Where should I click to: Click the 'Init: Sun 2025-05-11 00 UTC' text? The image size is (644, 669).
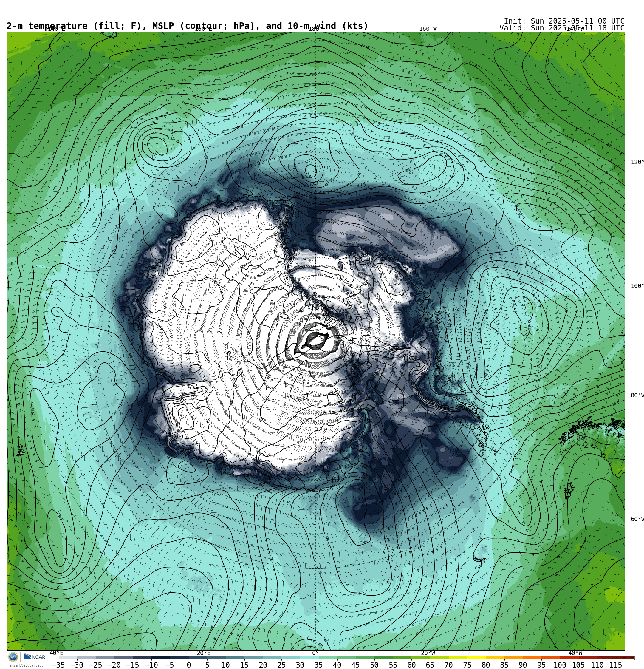[x=564, y=21]
